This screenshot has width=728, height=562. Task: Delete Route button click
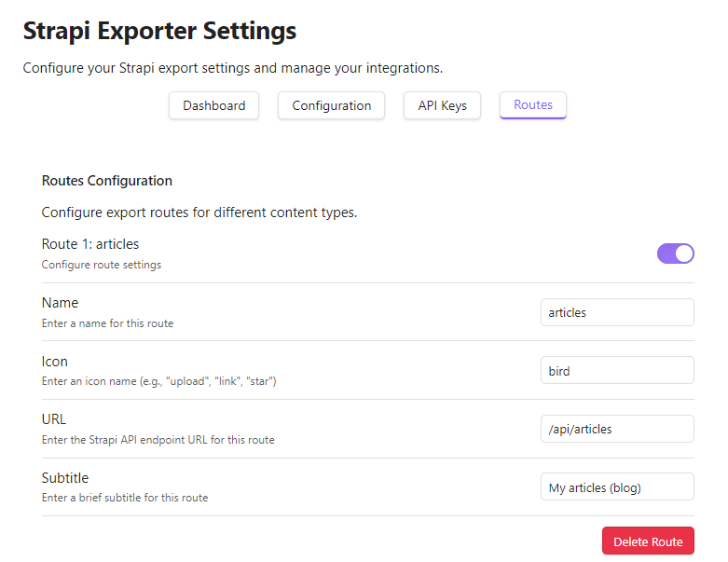click(x=648, y=541)
